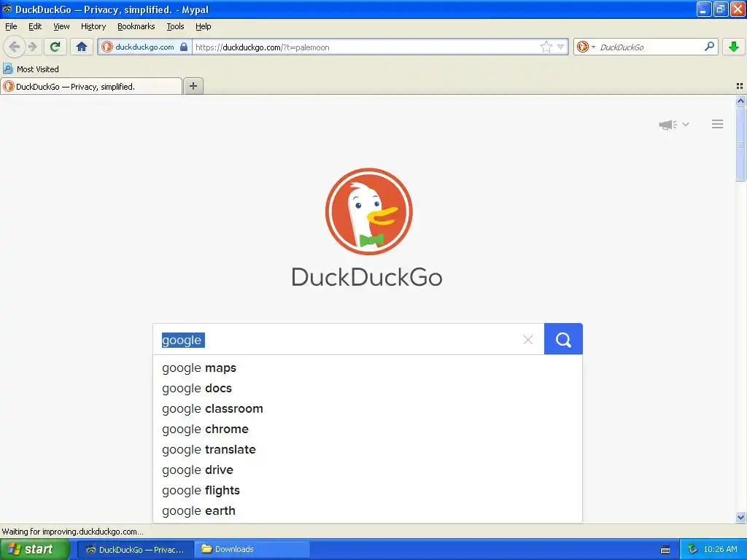Switch to Downloads taskbar window button
The image size is (747, 560).
pyautogui.click(x=252, y=549)
